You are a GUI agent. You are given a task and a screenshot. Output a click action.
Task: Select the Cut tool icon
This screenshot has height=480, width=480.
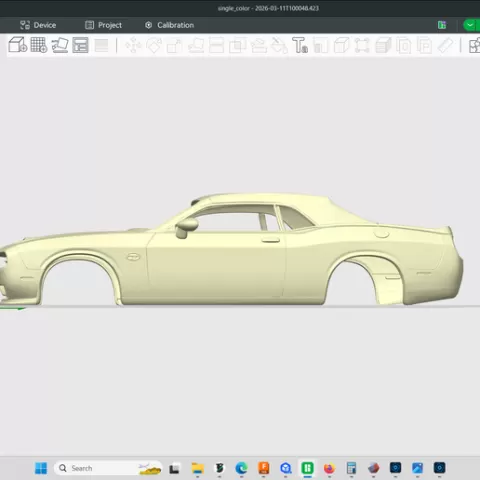[x=217, y=45]
